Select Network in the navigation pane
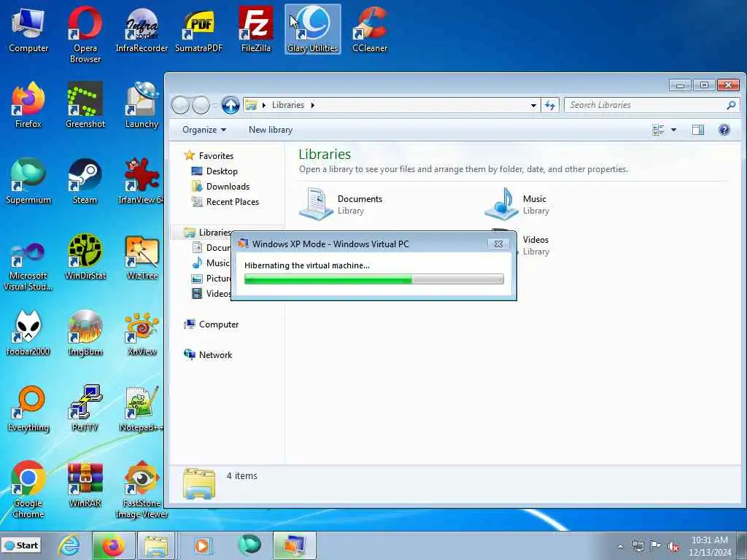 click(x=208, y=355)
